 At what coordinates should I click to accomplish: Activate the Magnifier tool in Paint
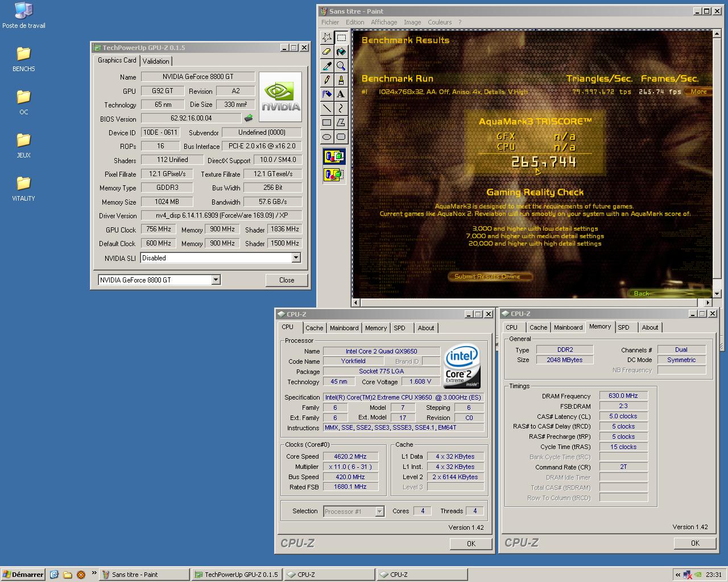(341, 66)
